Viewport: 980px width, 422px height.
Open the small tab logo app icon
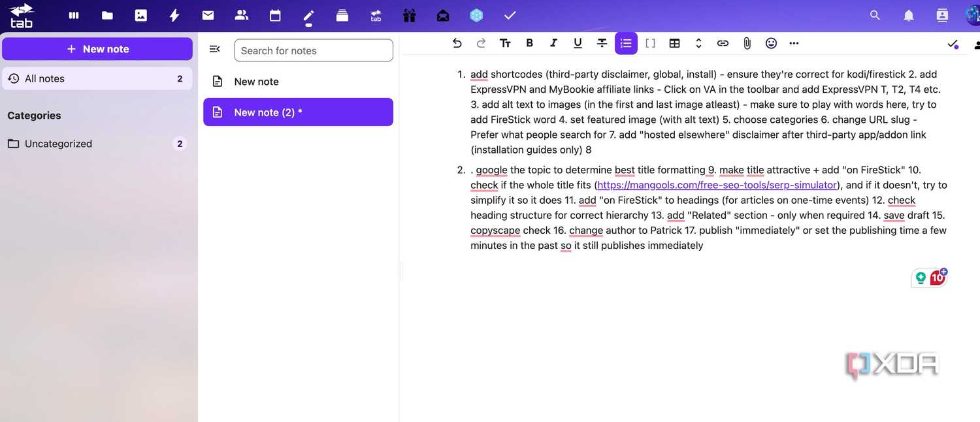(376, 15)
